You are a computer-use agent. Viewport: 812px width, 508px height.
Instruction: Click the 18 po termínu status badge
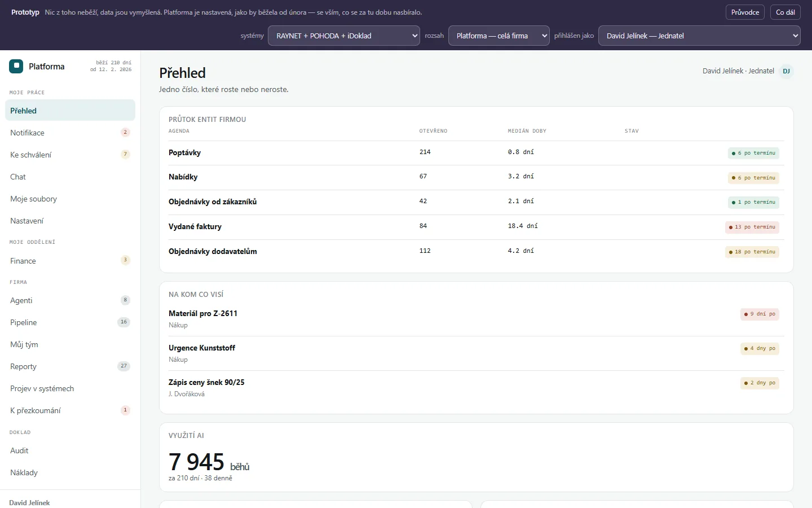coord(752,252)
